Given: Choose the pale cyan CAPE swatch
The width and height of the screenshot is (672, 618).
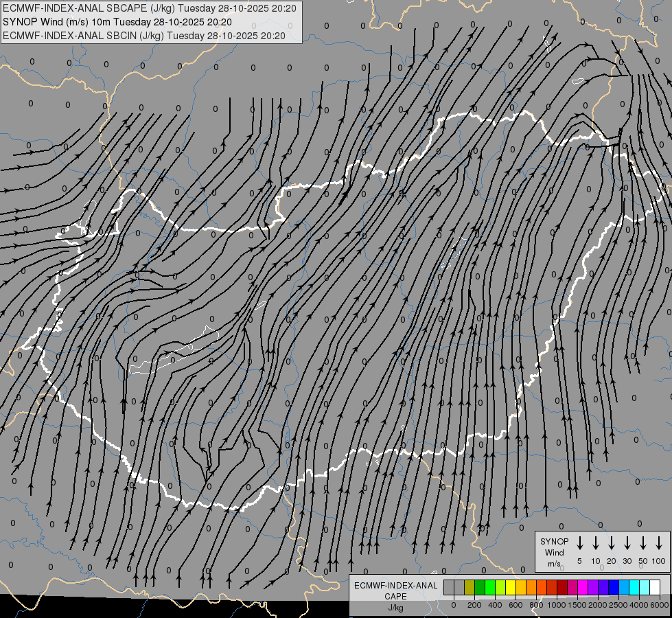Looking at the screenshot, I should pyautogui.click(x=645, y=587).
